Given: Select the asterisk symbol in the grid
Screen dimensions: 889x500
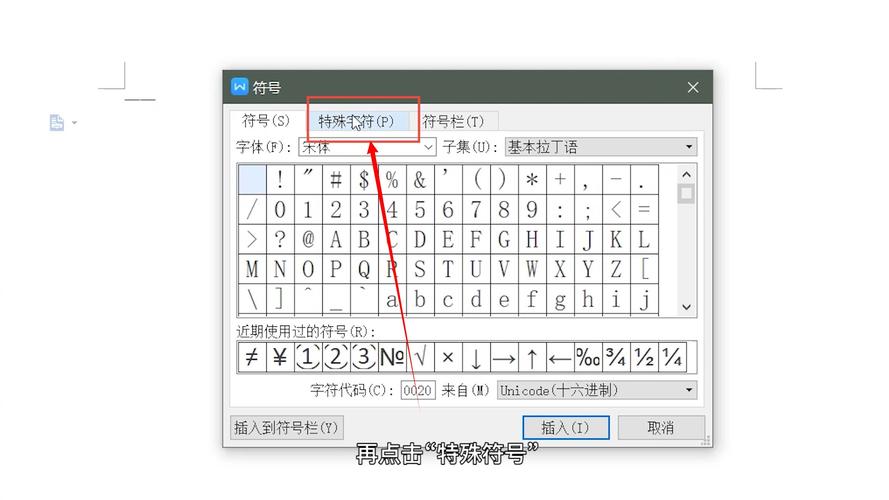Looking at the screenshot, I should [532, 180].
